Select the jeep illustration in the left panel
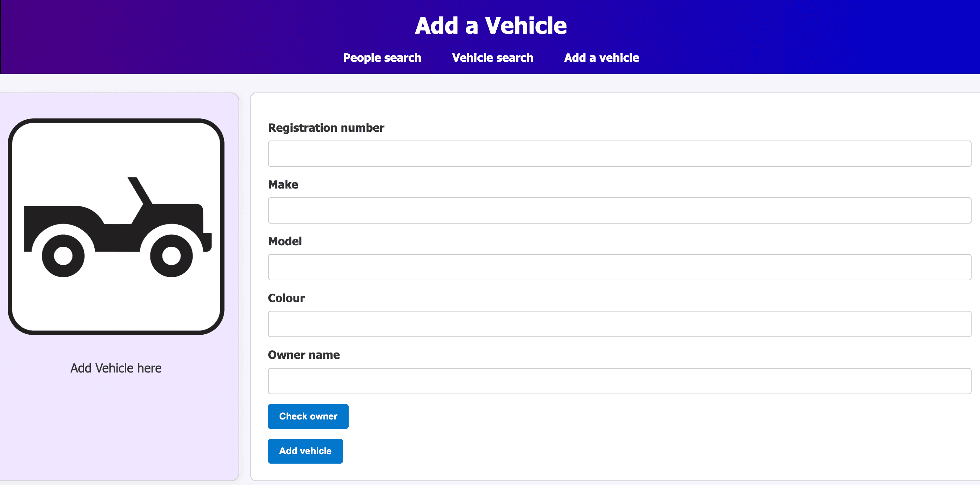This screenshot has height=485, width=980. (x=116, y=228)
